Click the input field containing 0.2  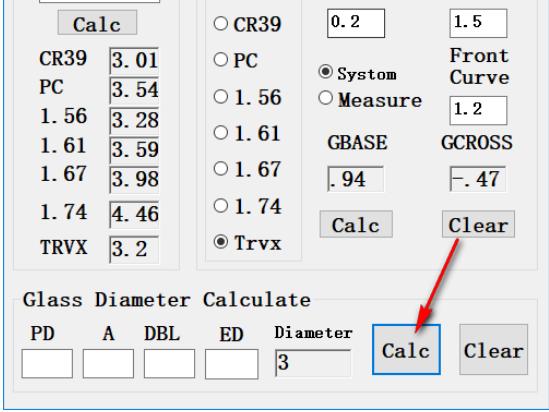[x=356, y=23]
